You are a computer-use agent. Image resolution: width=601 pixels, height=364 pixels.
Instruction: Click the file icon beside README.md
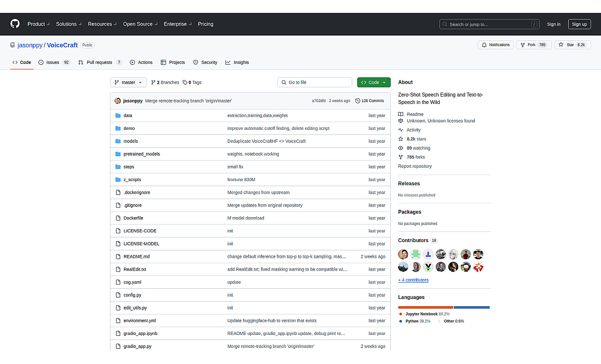coord(118,256)
